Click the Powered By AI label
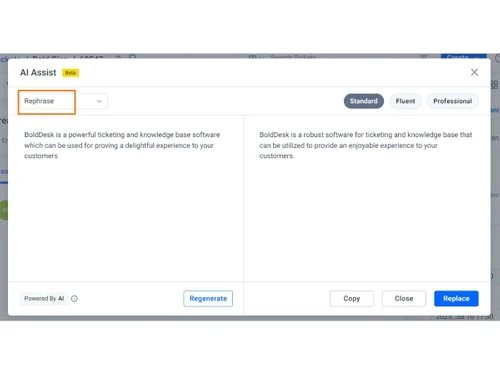 click(44, 299)
